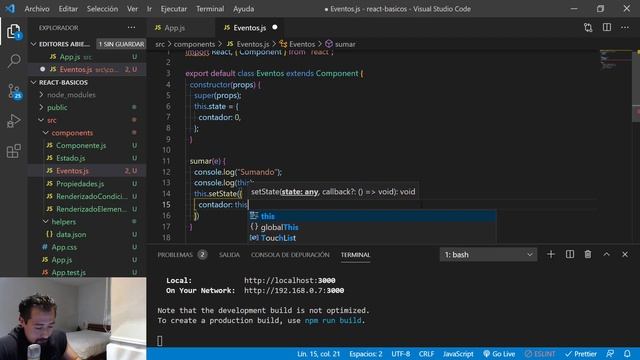640x360 pixels.
Task: Open editor more actions ellipsis
Action: point(625,28)
